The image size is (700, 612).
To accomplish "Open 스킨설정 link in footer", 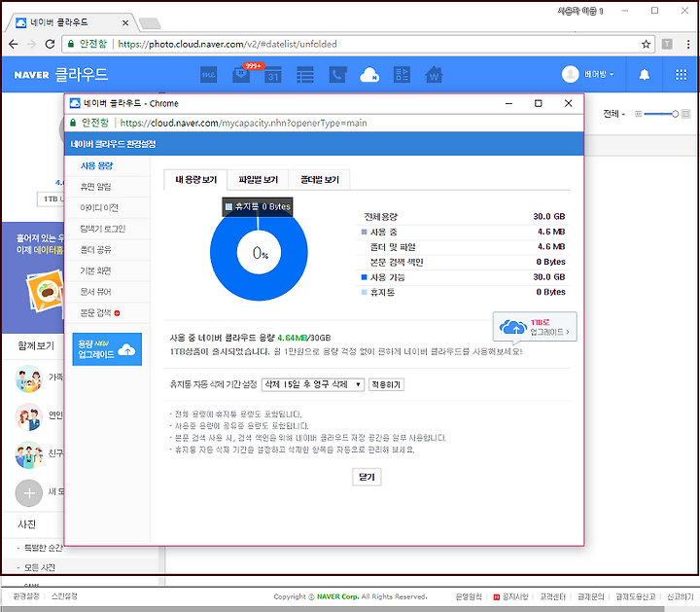I will click(x=64, y=595).
